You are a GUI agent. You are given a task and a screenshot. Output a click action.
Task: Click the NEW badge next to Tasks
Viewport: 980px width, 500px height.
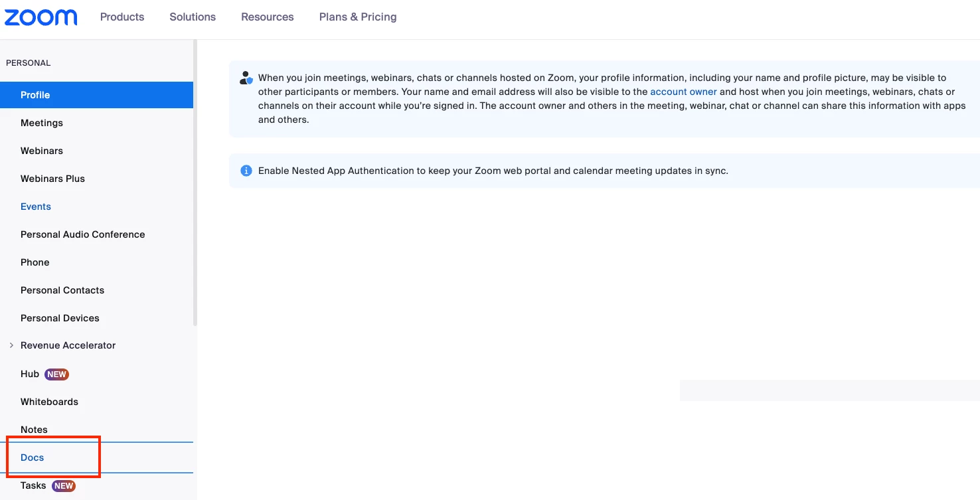[x=64, y=486]
